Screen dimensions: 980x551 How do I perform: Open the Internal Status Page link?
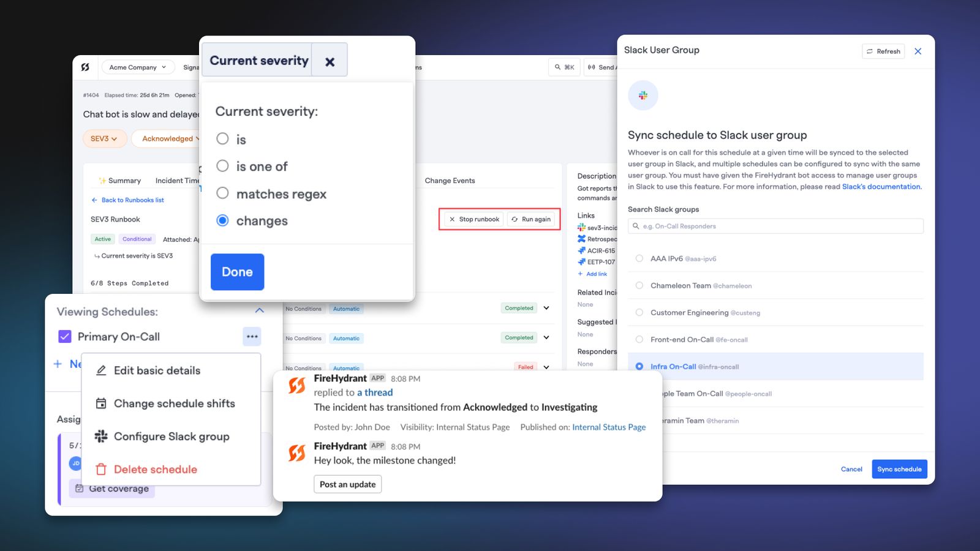click(x=609, y=427)
